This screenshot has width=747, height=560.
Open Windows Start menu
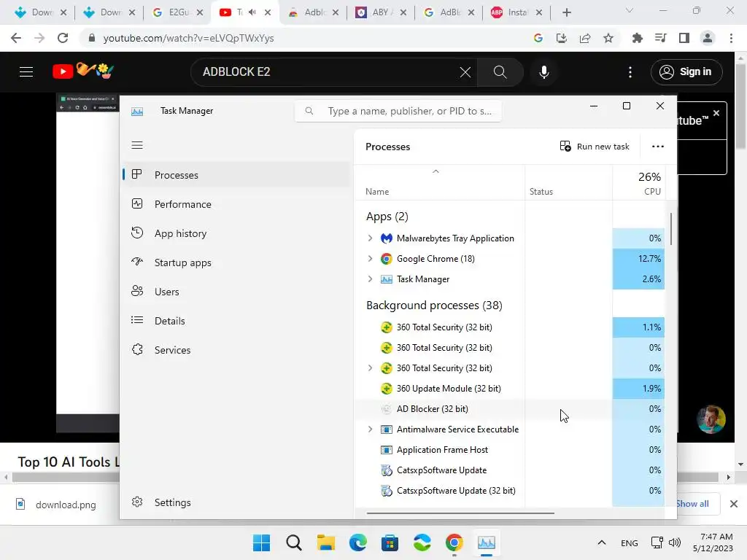click(x=261, y=542)
